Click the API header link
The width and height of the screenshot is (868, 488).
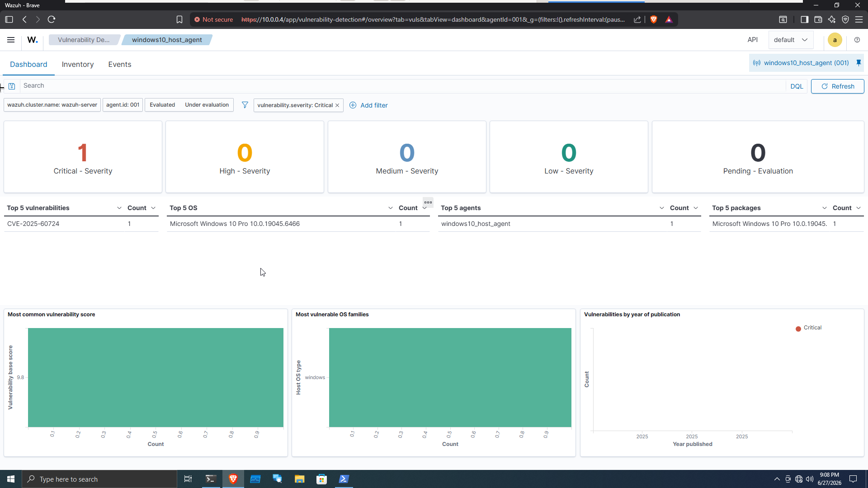pos(753,40)
